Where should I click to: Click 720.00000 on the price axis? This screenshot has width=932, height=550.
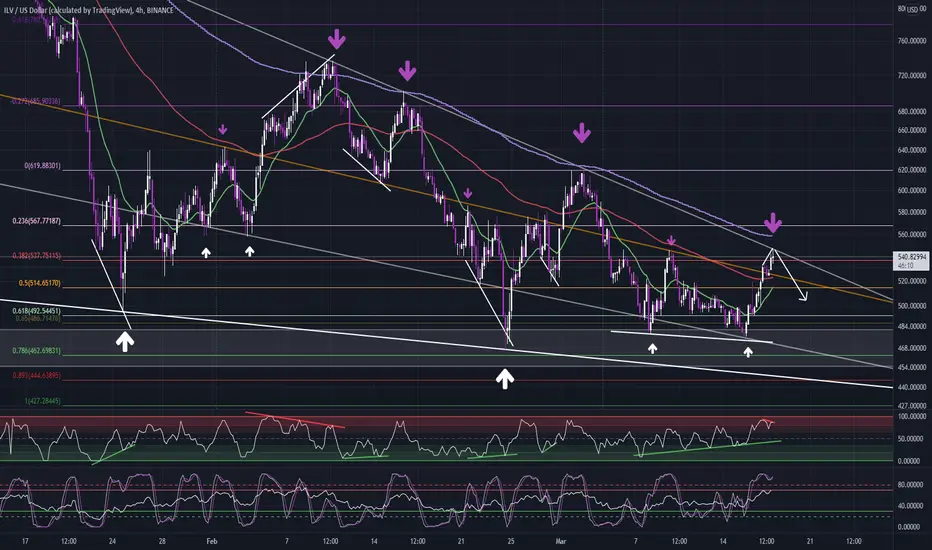pos(912,76)
